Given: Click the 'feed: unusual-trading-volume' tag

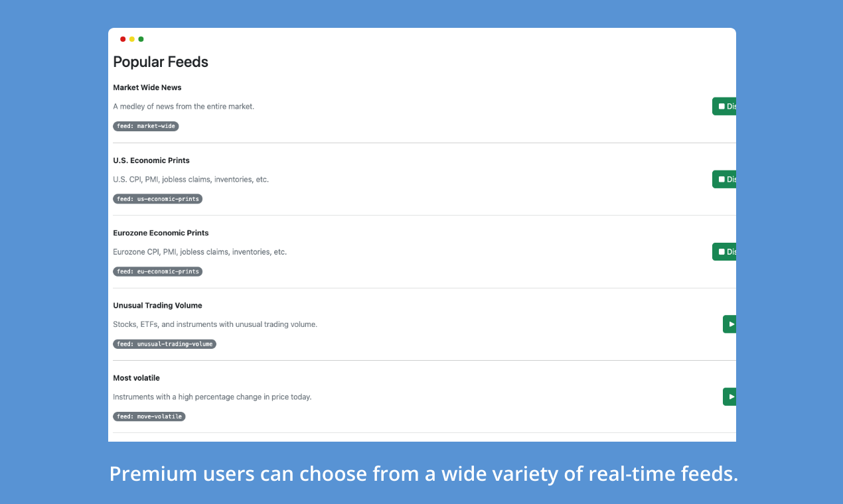Looking at the screenshot, I should (x=165, y=344).
